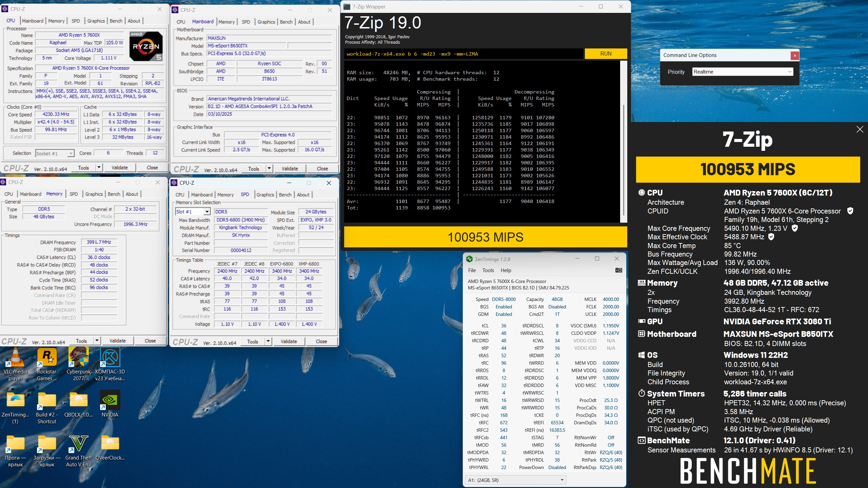Switch to About tab in CPU-Z SPD window

(303, 195)
